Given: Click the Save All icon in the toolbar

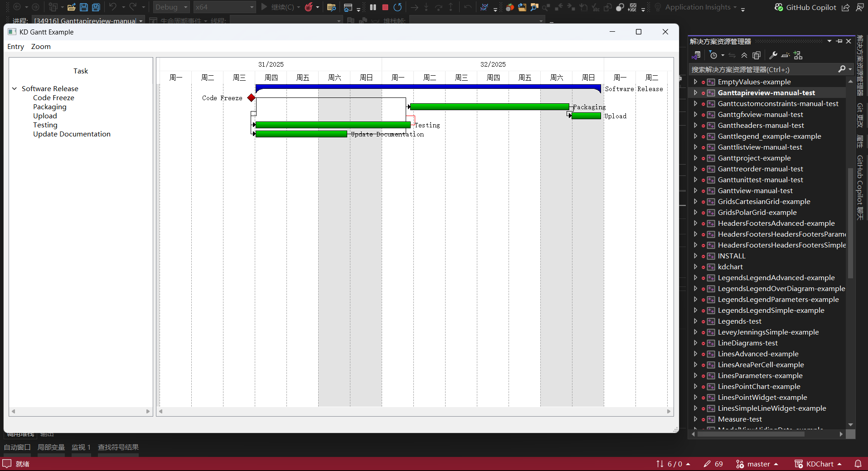Looking at the screenshot, I should coord(96,7).
